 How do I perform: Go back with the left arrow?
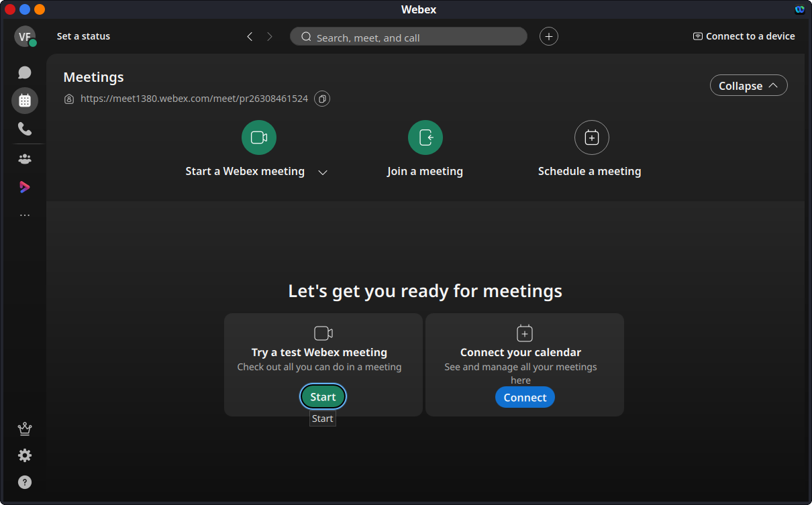[x=250, y=37]
